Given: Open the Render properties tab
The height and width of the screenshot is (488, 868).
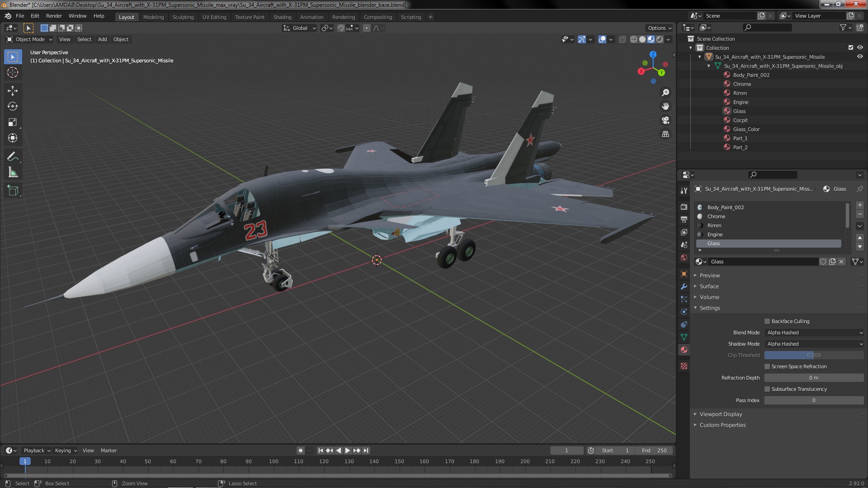Looking at the screenshot, I should (x=684, y=207).
